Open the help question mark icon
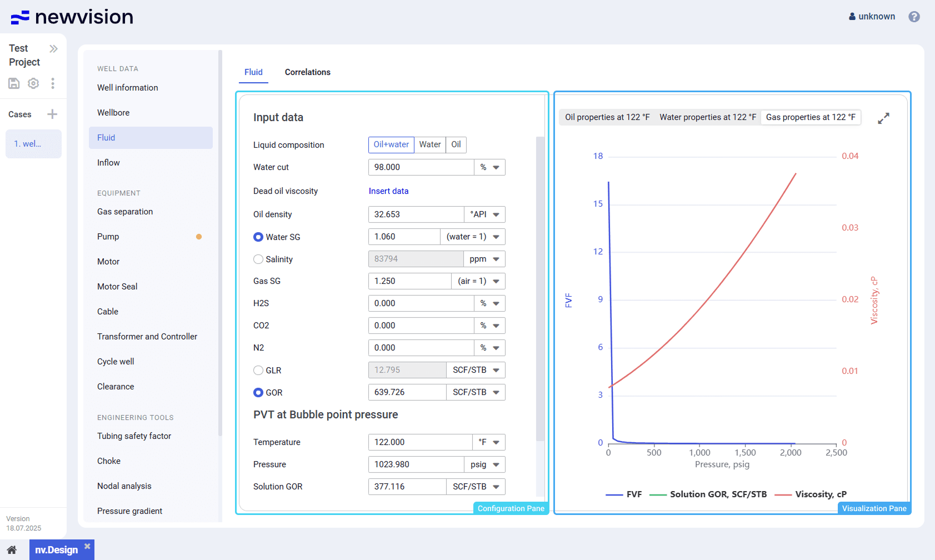The width and height of the screenshot is (935, 560). tap(914, 17)
